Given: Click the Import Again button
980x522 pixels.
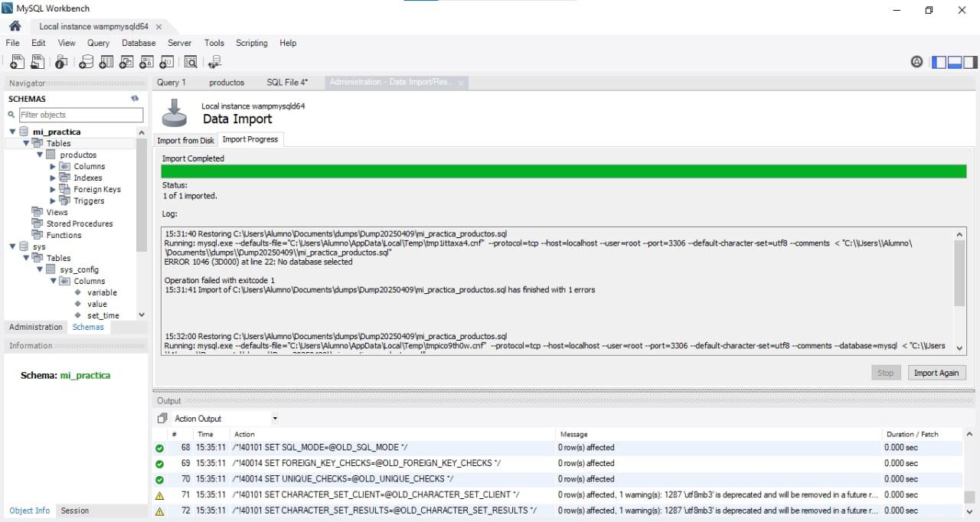Looking at the screenshot, I should point(936,373).
